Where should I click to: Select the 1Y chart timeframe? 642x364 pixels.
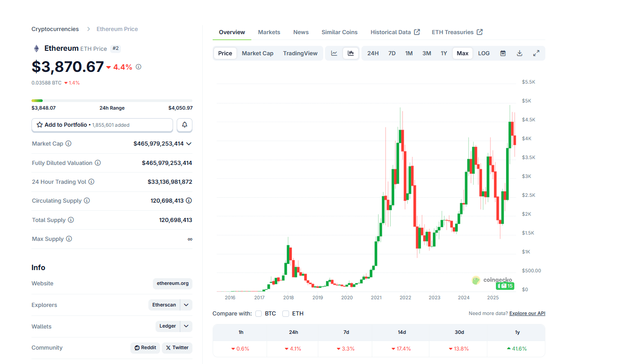click(444, 53)
